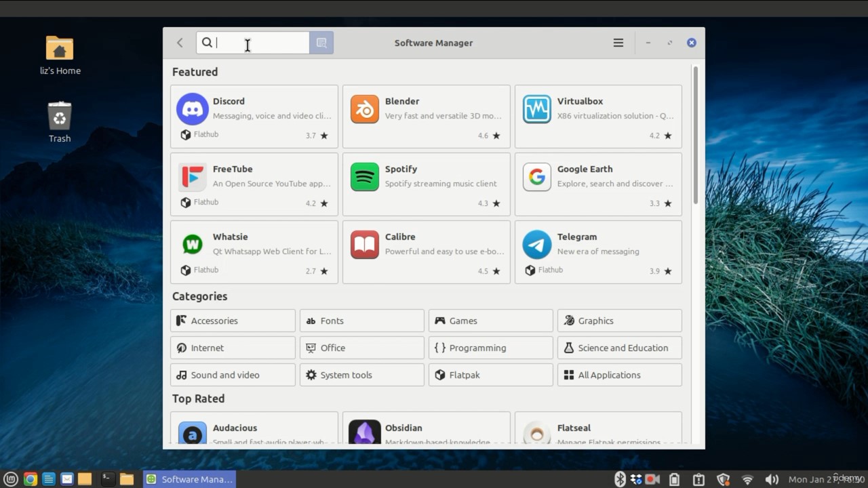Browse the Science and Education category
The height and width of the screenshot is (488, 868).
point(620,348)
